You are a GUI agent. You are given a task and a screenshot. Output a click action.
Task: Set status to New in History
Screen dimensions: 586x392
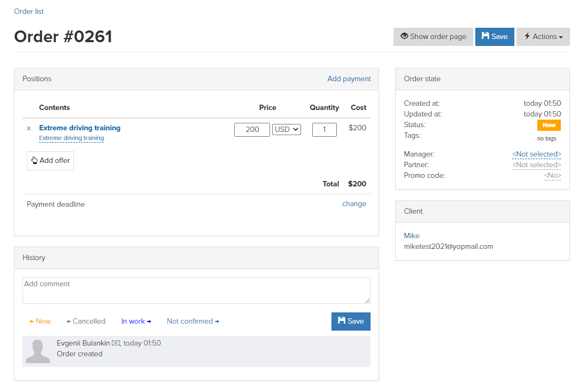[x=40, y=322]
